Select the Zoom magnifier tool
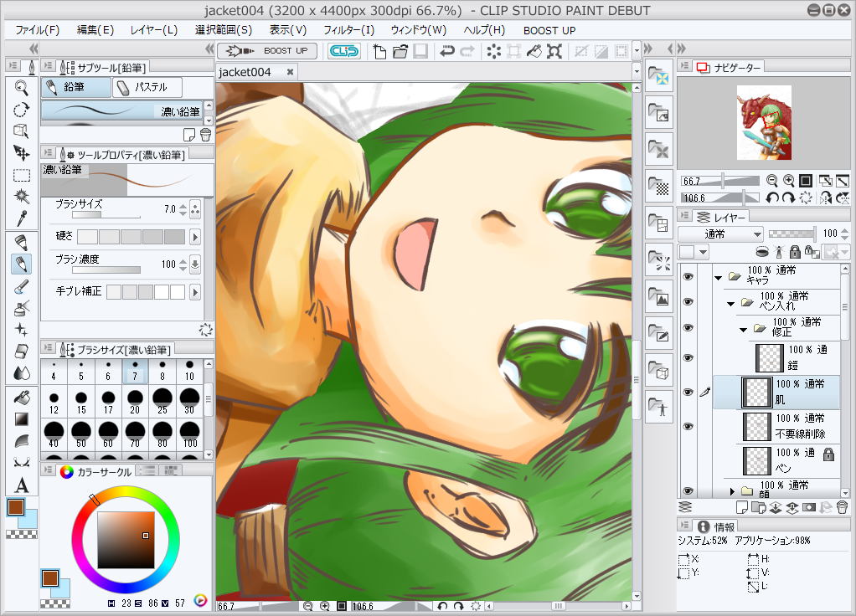The width and height of the screenshot is (856, 616). [21, 87]
